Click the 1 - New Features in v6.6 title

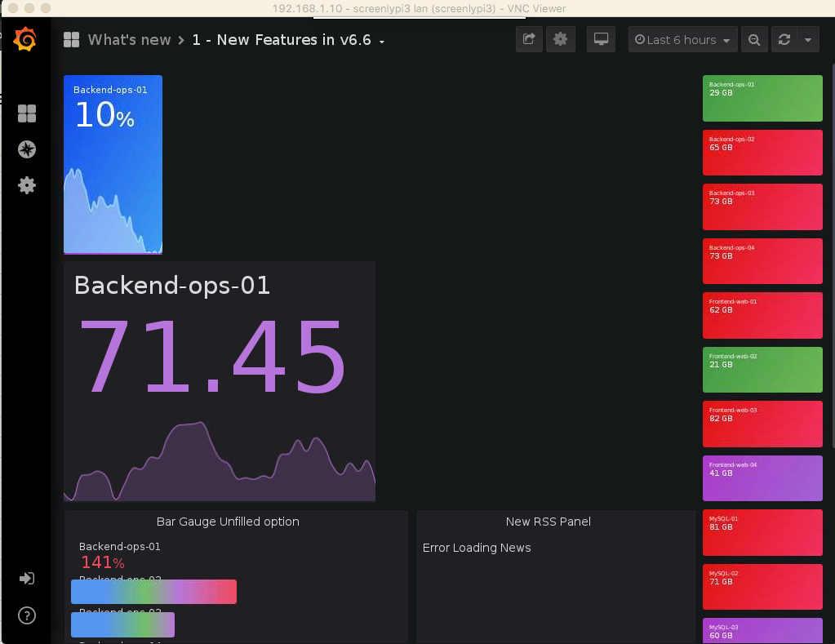click(x=281, y=39)
